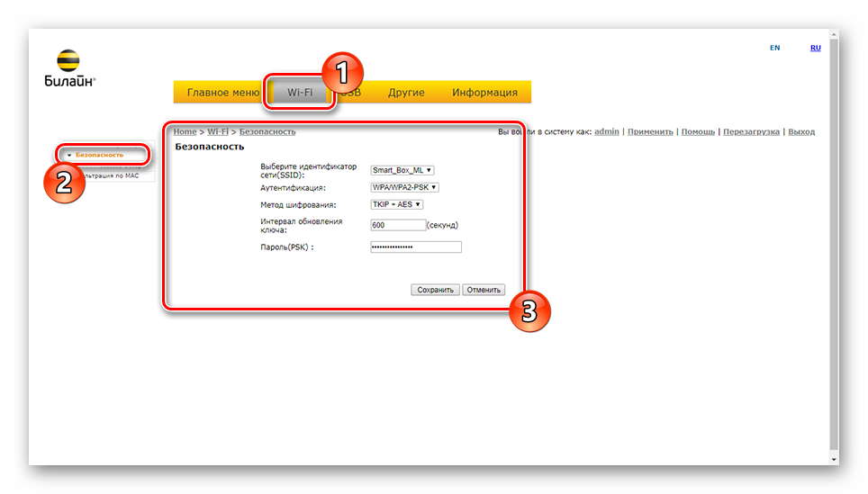The width and height of the screenshot is (868, 494).
Task: Switch language to RU
Action: 815,48
